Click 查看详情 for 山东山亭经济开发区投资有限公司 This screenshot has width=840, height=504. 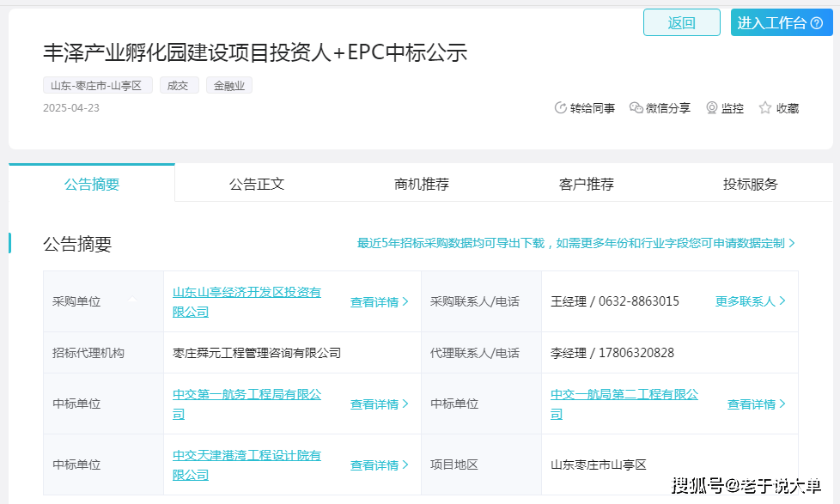[x=380, y=302]
